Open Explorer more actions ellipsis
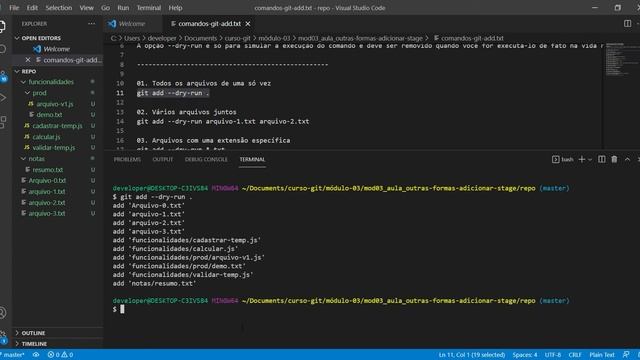Image resolution: width=640 pixels, height=360 pixels. point(91,24)
